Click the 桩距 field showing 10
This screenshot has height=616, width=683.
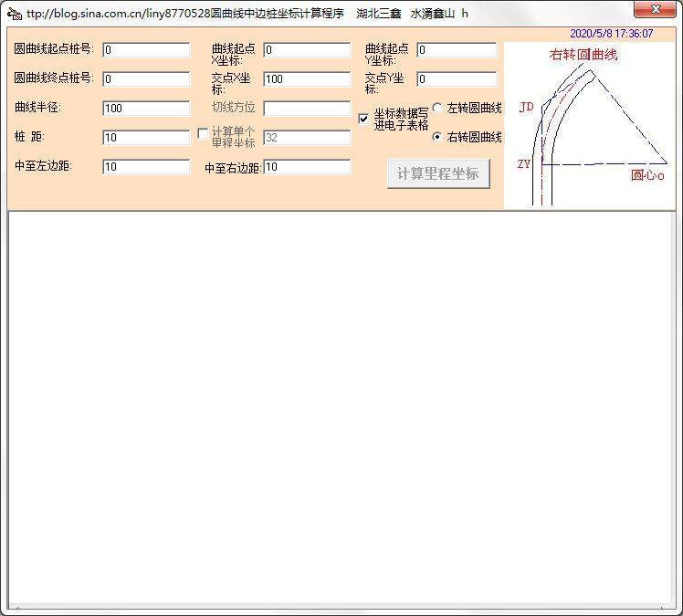click(x=146, y=138)
